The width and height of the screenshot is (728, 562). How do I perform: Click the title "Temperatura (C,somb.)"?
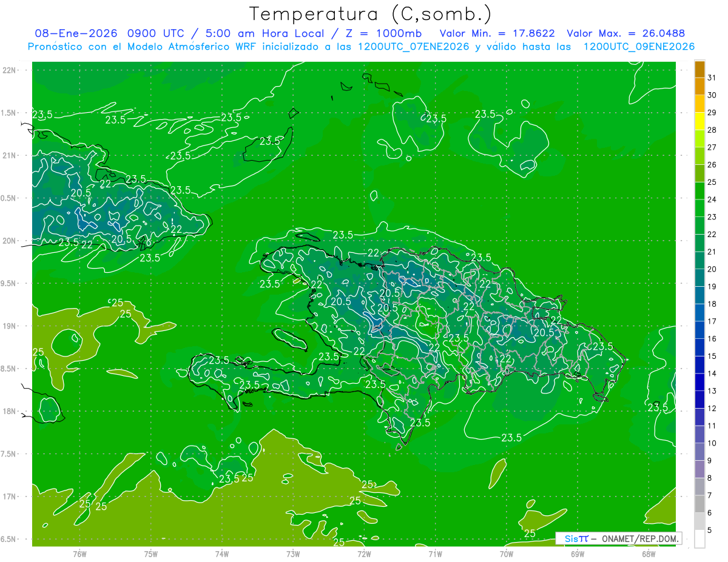pyautogui.click(x=371, y=14)
